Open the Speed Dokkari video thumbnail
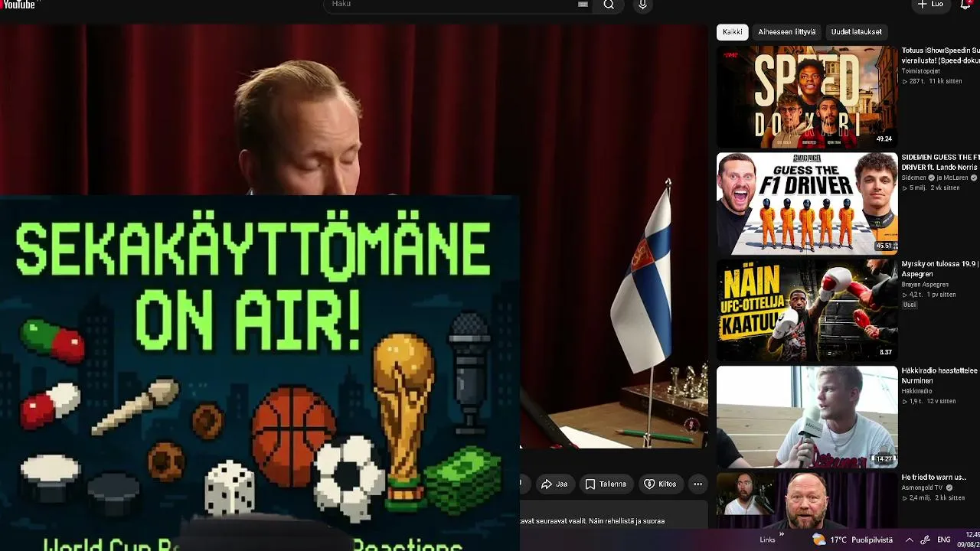980x551 pixels. [x=807, y=96]
